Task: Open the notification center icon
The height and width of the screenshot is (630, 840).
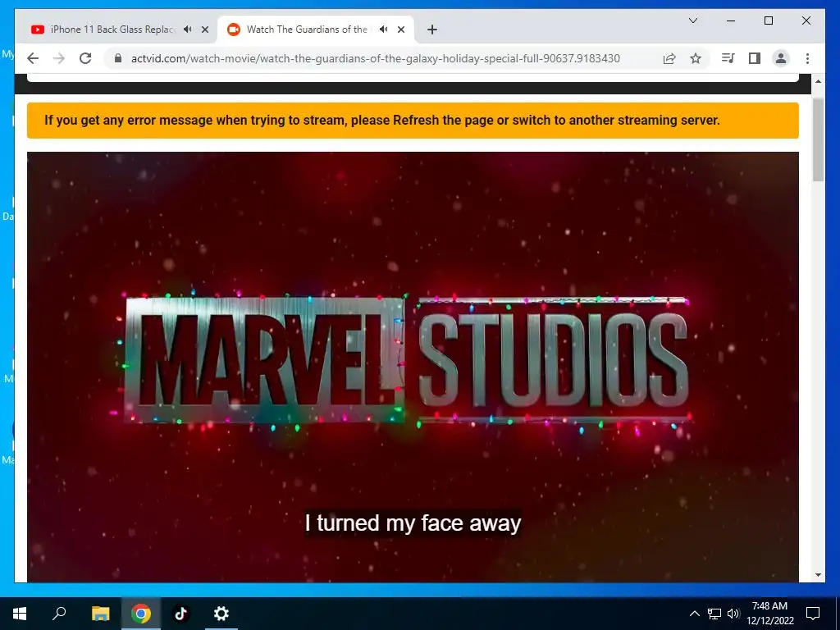Action: pos(813,614)
